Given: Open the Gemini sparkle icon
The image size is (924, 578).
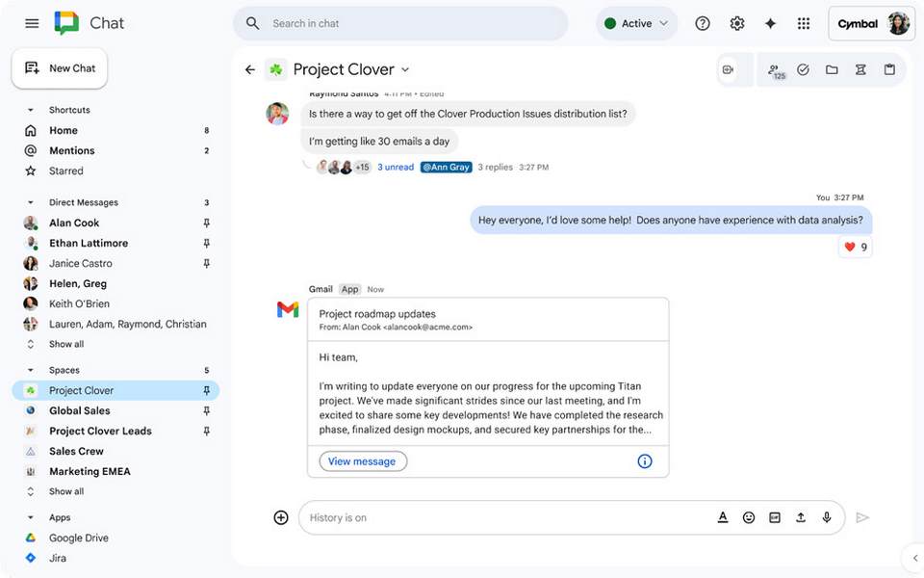Looking at the screenshot, I should click(x=770, y=24).
